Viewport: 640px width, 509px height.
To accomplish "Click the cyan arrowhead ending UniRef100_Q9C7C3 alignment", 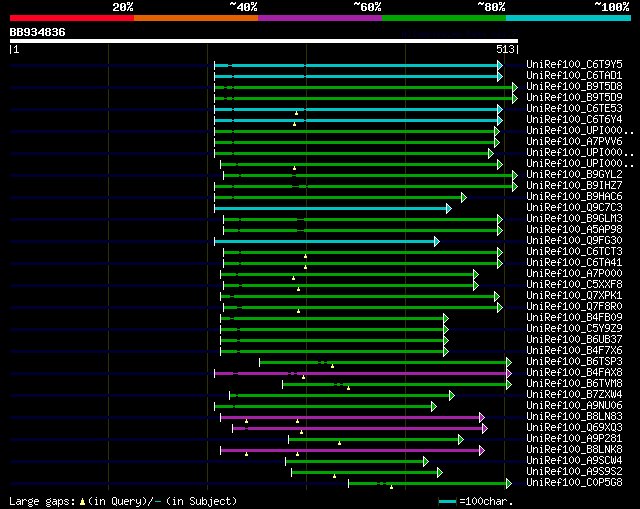I will (x=449, y=209).
